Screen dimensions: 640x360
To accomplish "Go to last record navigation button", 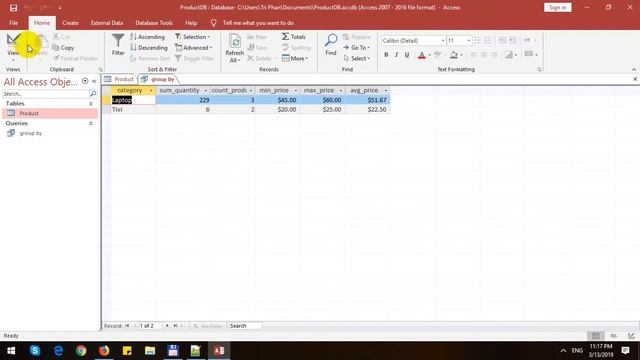I will pyautogui.click(x=175, y=326).
